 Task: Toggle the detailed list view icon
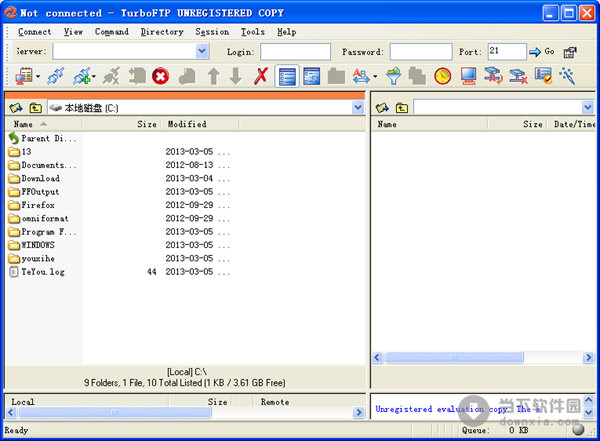click(287, 76)
